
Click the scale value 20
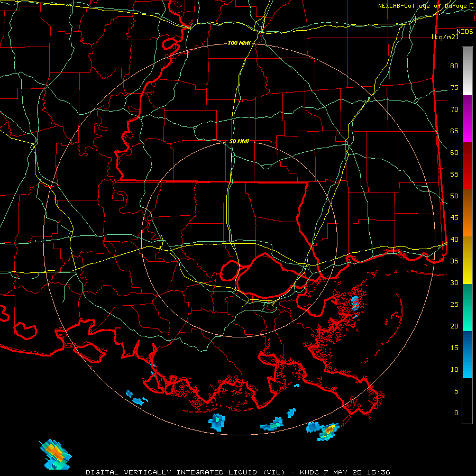454,326
